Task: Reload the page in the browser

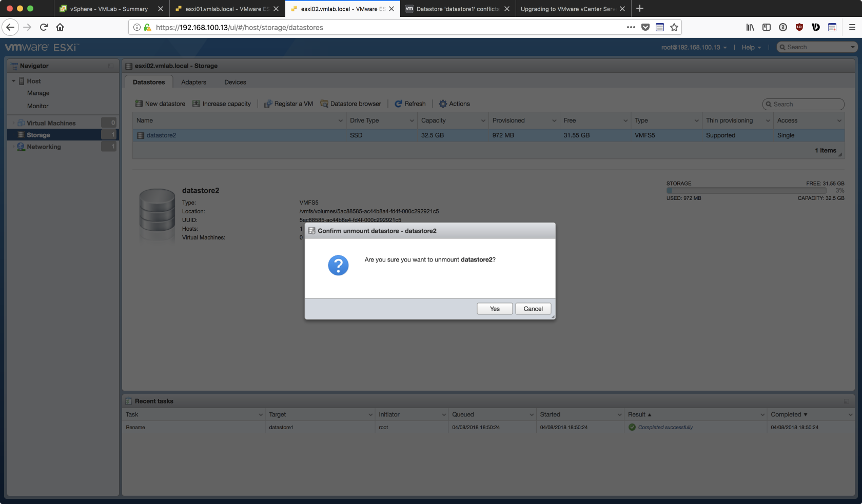Action: click(44, 27)
